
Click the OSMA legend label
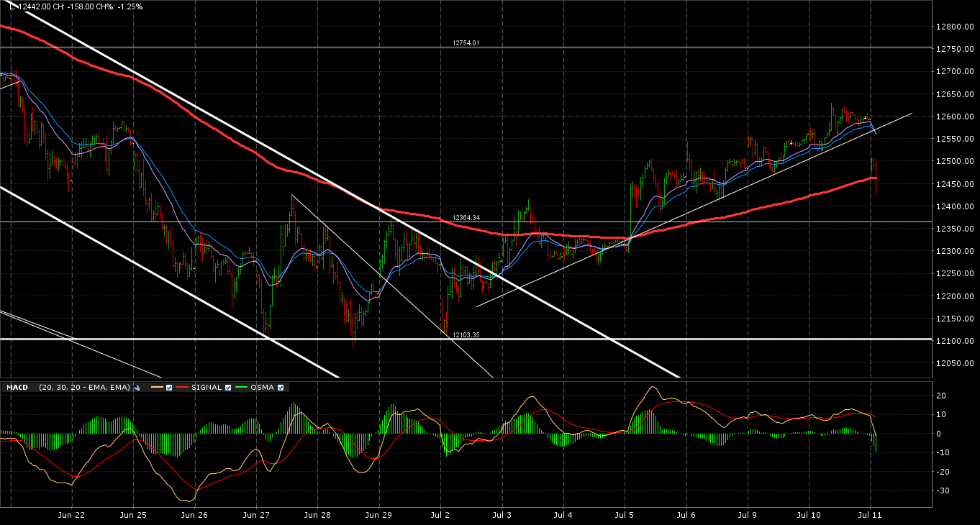263,388
